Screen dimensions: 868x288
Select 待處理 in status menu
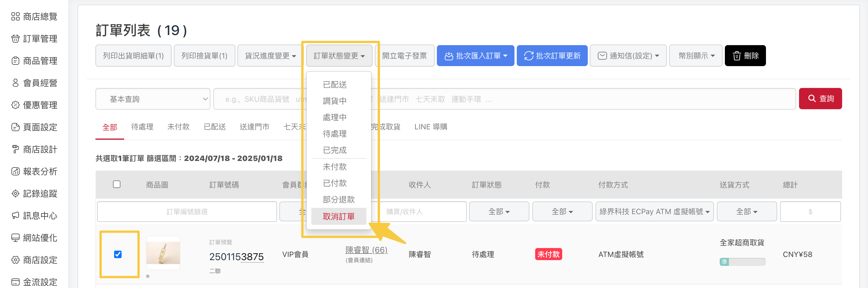pos(339,134)
